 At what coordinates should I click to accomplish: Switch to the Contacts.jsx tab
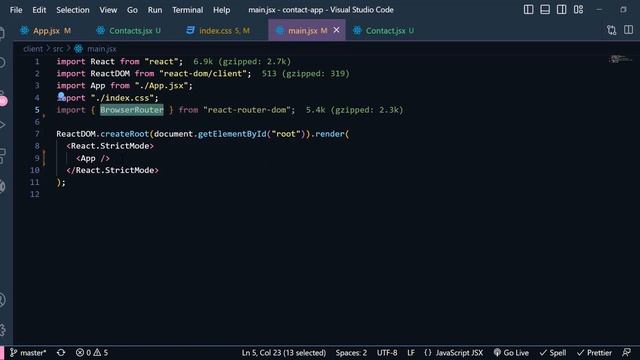coord(130,31)
